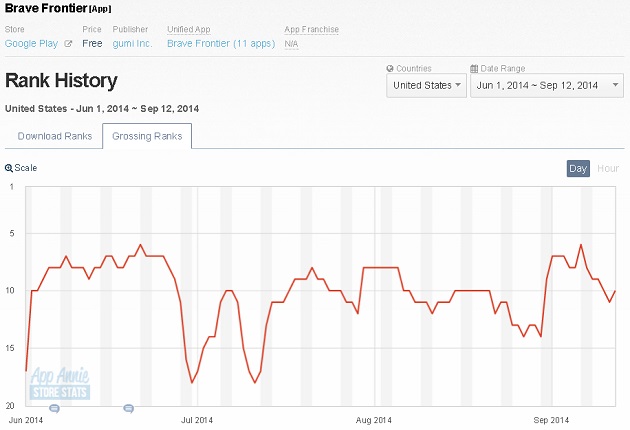
Task: Click the Unified App column header
Action: pos(188,29)
